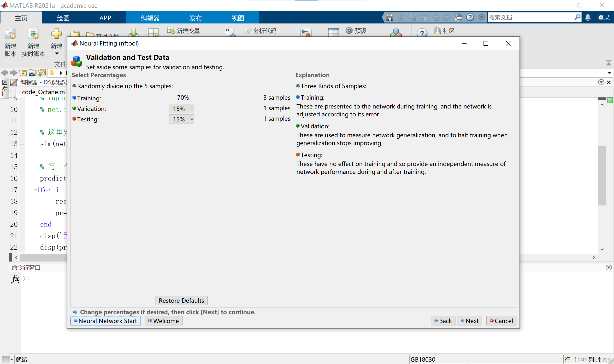Click the save icon in quick access toolbar
614x364 pixels.
pyautogui.click(x=389, y=17)
